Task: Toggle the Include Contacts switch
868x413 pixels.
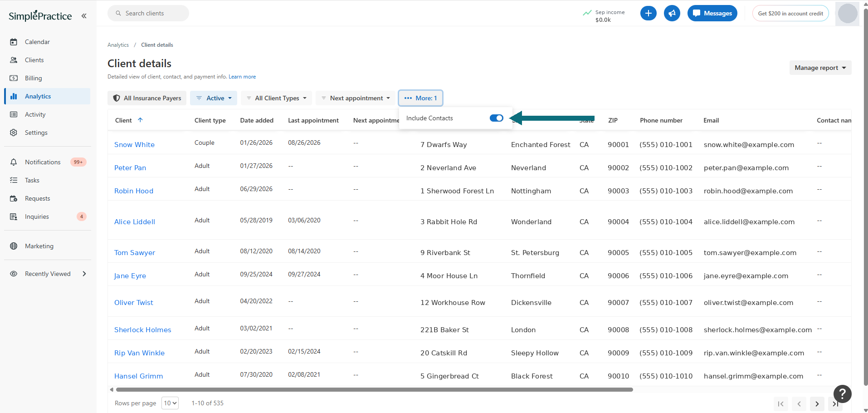Action: (x=496, y=118)
